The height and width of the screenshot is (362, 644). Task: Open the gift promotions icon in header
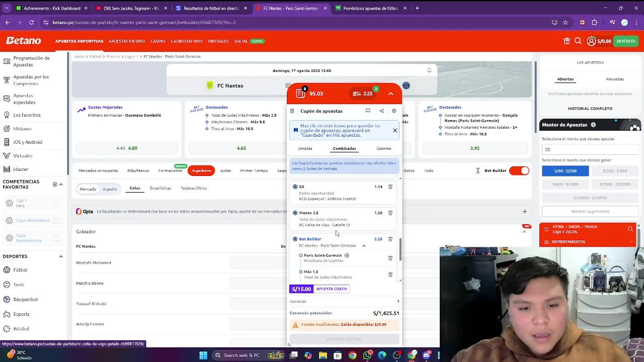(567, 41)
